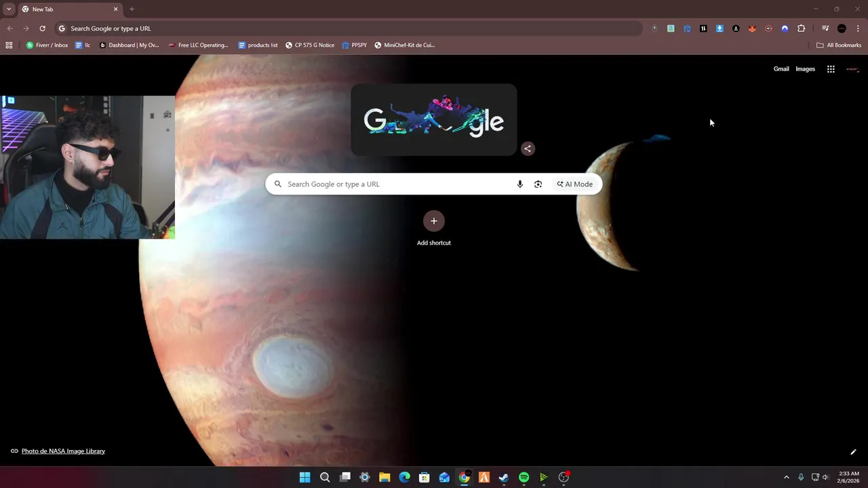Open the volume control in tray
The width and height of the screenshot is (868, 488).
tap(825, 477)
